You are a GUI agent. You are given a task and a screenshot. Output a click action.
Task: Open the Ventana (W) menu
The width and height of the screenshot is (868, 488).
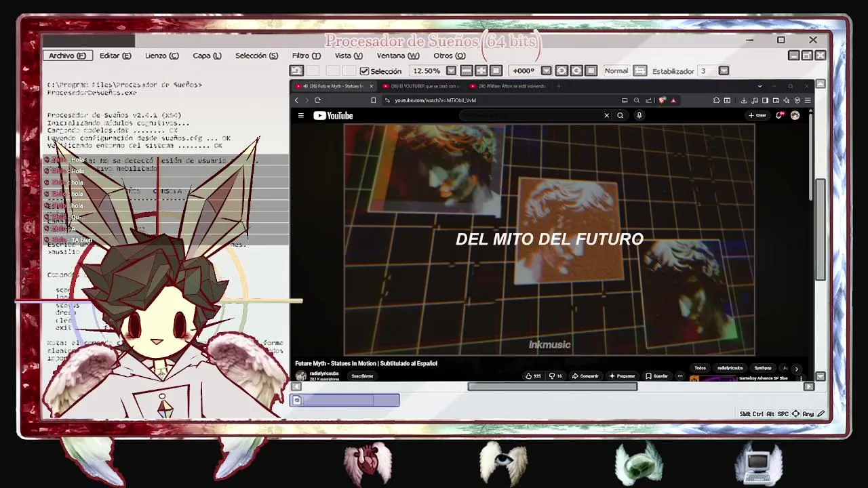tap(398, 56)
